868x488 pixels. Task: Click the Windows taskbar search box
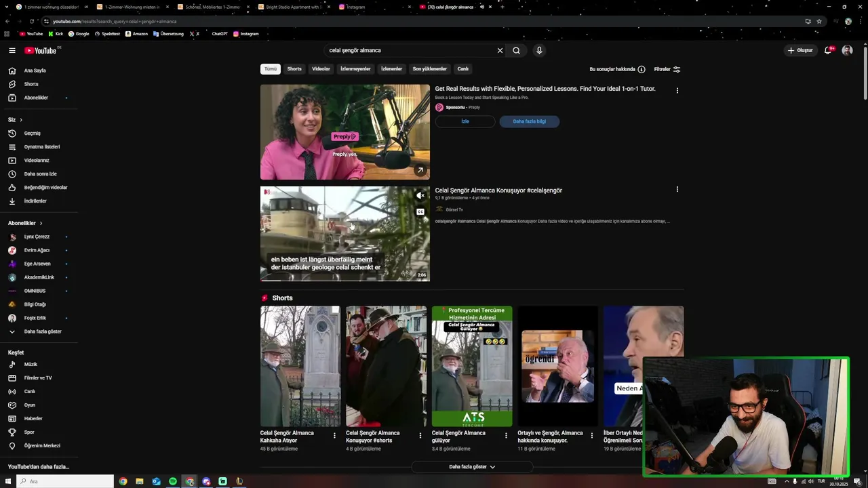point(66,481)
